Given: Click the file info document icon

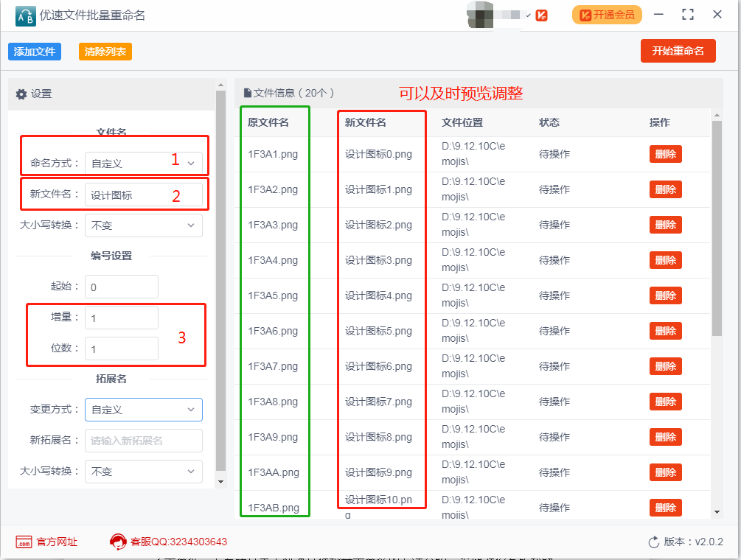Looking at the screenshot, I should click(247, 93).
